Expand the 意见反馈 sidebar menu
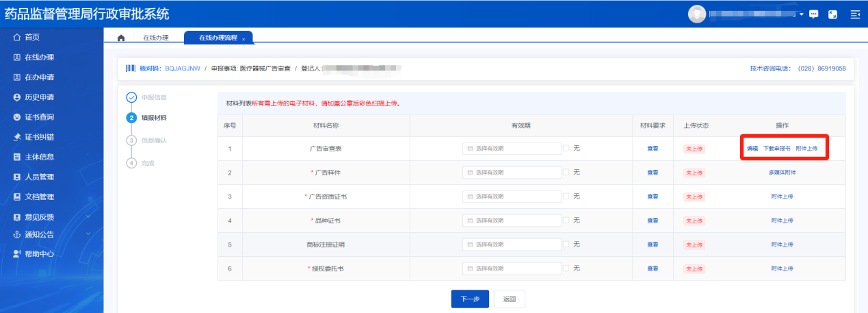This screenshot has width=868, height=313. coord(88,216)
